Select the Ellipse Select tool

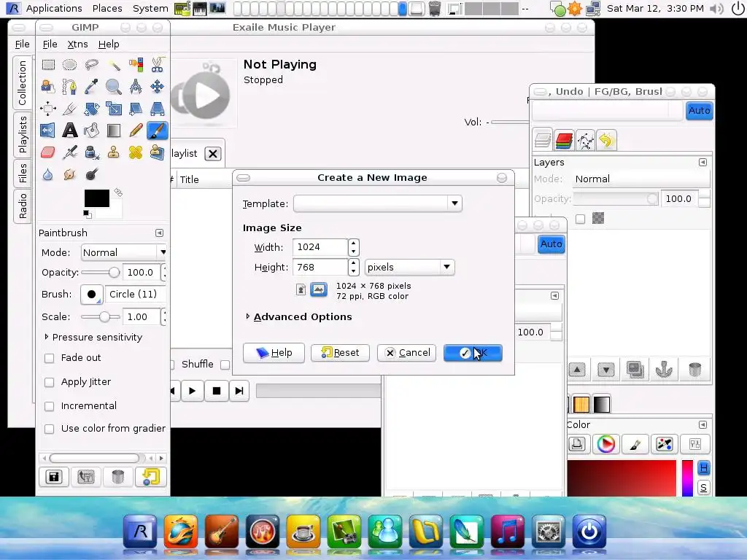click(69, 65)
